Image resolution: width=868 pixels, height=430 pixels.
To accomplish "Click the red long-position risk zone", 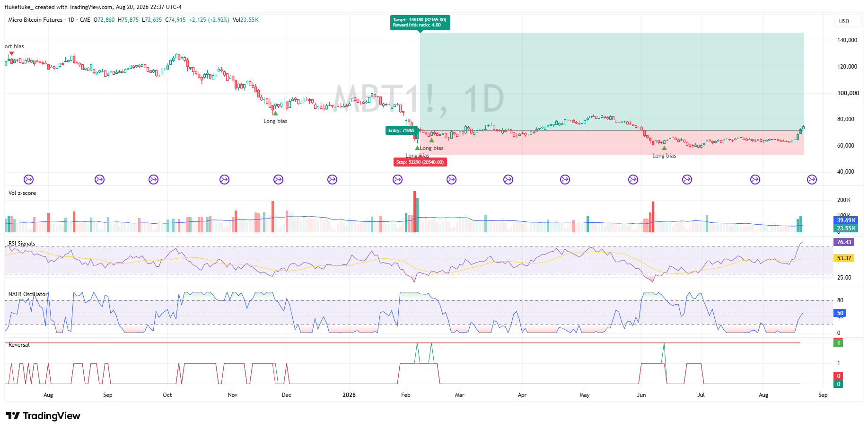I will [x=612, y=143].
